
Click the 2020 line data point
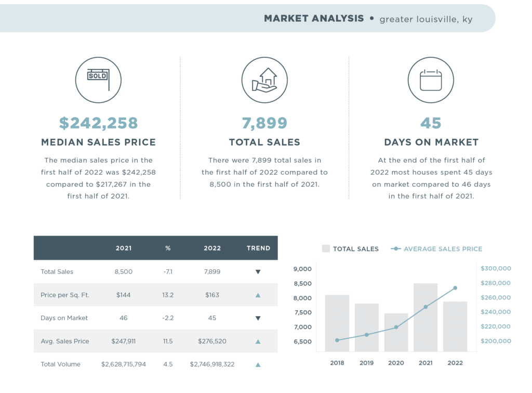[396, 327]
